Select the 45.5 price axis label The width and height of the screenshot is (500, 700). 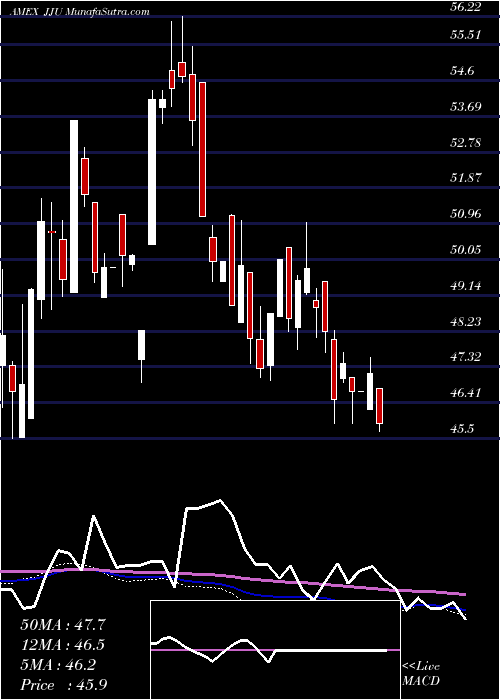tap(464, 428)
